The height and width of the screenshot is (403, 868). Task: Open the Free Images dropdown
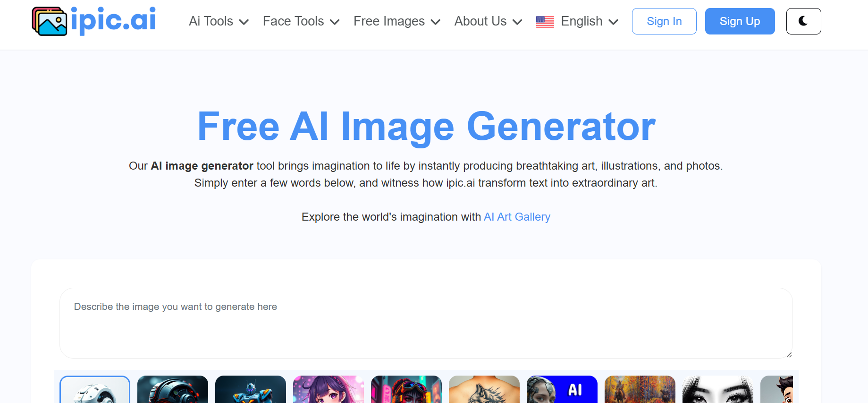click(x=397, y=21)
